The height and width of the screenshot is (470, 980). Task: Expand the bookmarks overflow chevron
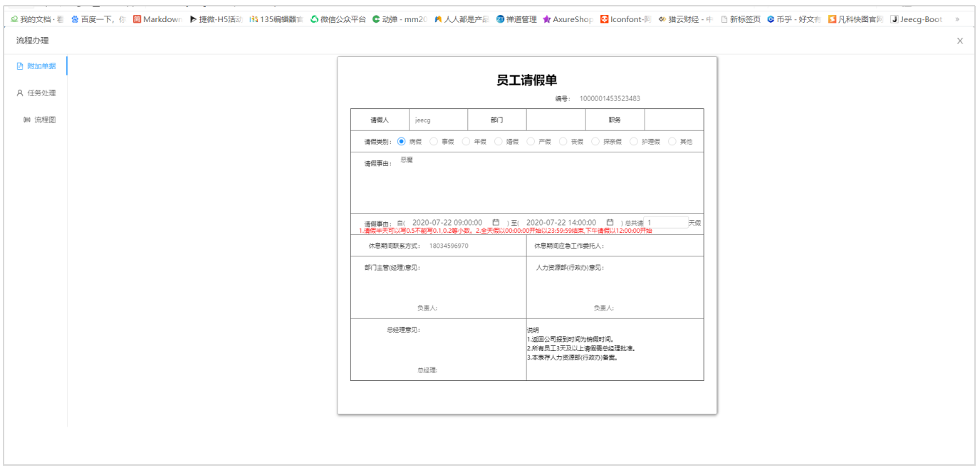point(956,19)
